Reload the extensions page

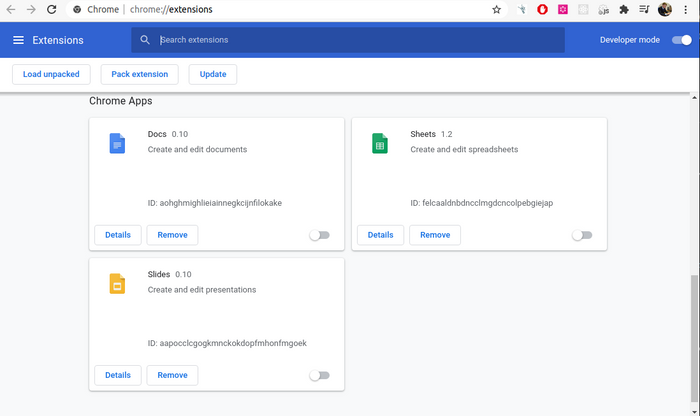[x=52, y=9]
